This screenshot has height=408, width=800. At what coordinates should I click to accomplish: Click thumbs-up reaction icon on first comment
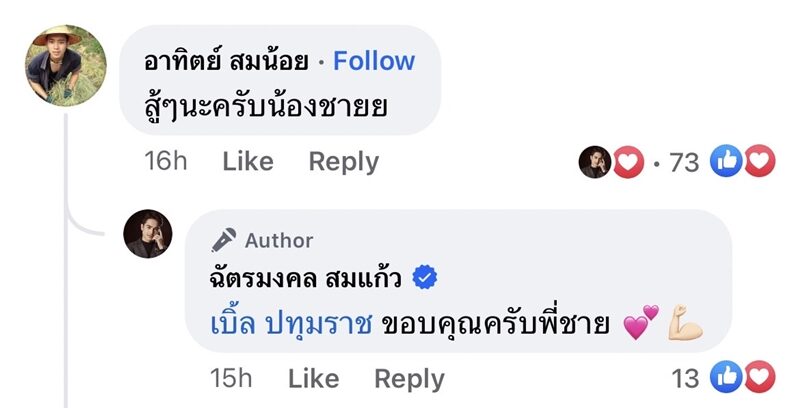[x=726, y=160]
